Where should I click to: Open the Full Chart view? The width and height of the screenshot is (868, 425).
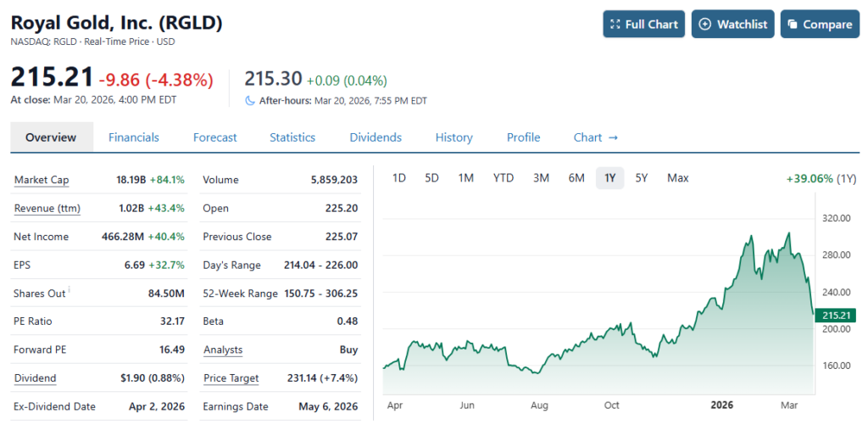tap(643, 25)
